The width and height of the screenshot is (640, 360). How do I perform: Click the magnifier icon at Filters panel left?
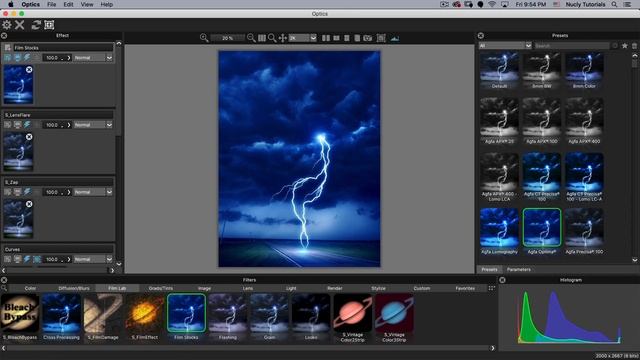pos(4,288)
